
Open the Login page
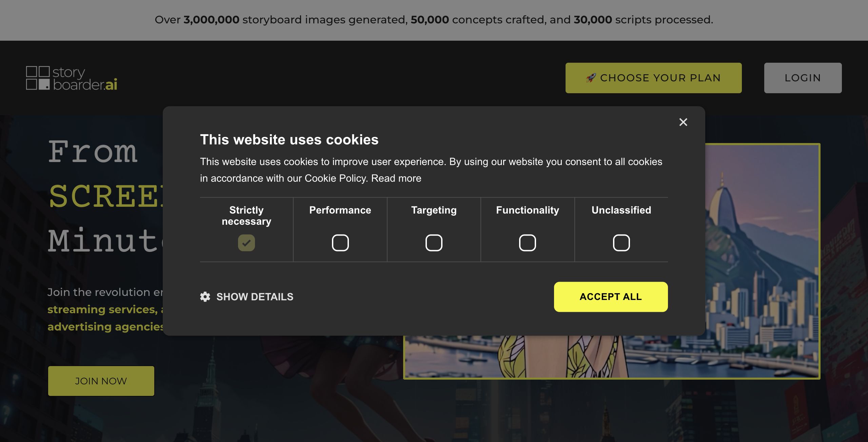(x=803, y=78)
